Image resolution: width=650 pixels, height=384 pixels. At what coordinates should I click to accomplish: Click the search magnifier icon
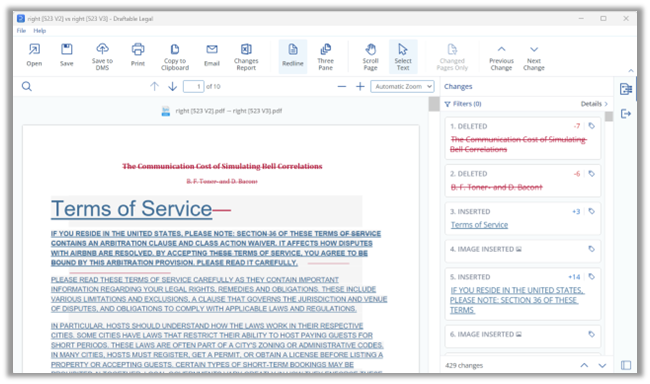point(27,87)
